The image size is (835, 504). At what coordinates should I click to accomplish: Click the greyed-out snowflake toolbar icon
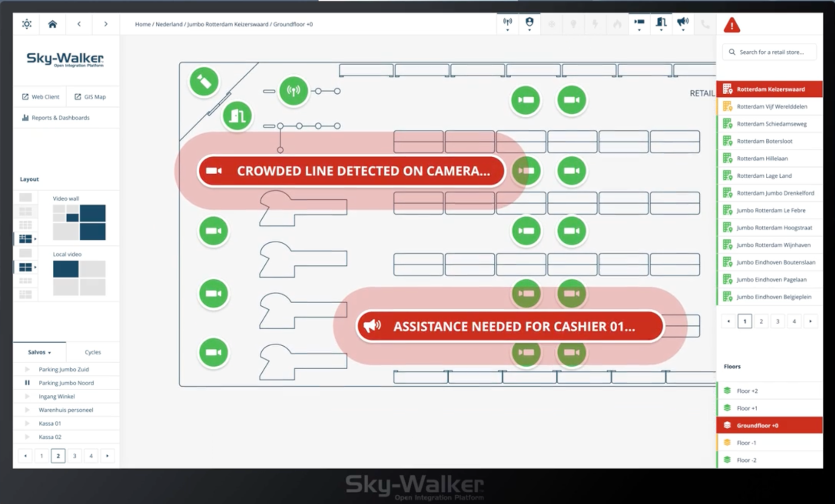point(552,24)
